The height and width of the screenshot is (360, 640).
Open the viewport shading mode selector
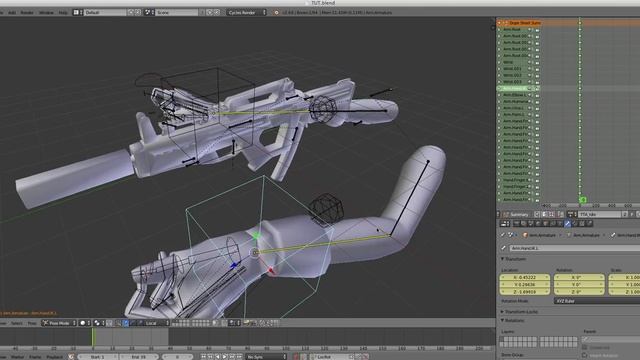coord(84,323)
